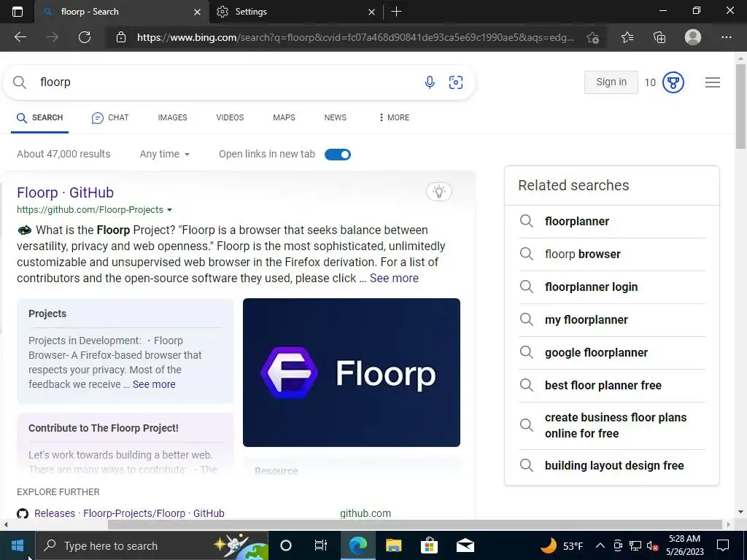Click Type here to search taskbar box

(152, 545)
